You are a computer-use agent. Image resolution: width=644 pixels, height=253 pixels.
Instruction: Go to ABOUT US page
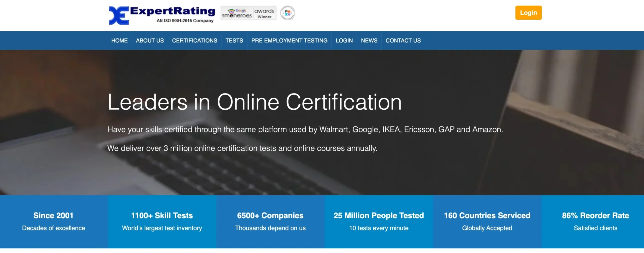pyautogui.click(x=150, y=40)
